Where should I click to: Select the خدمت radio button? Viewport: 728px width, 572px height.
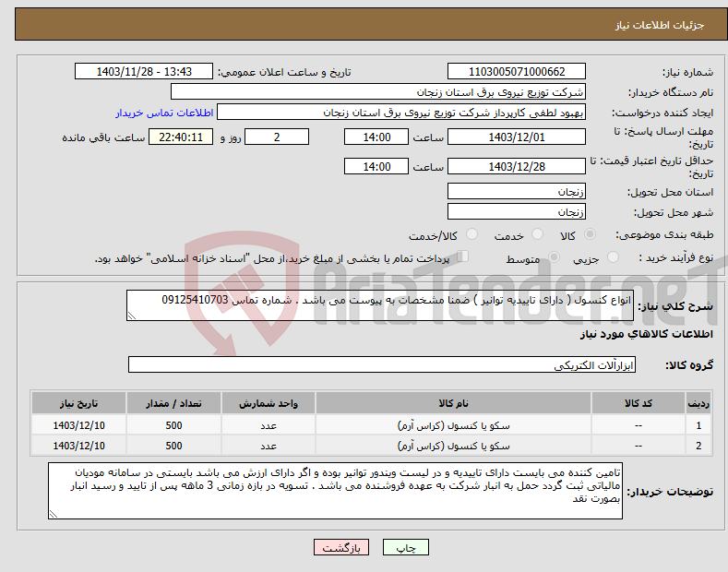pyautogui.click(x=537, y=234)
